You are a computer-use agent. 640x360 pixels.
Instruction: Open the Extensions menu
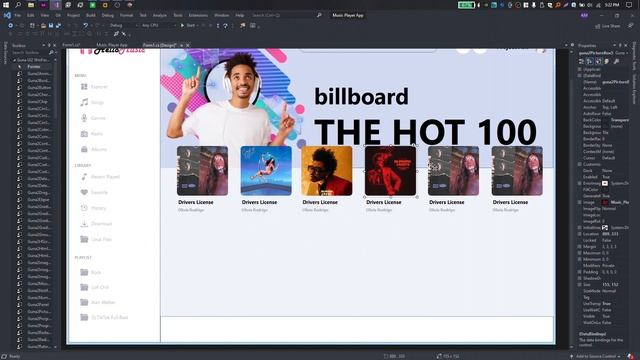[198, 15]
